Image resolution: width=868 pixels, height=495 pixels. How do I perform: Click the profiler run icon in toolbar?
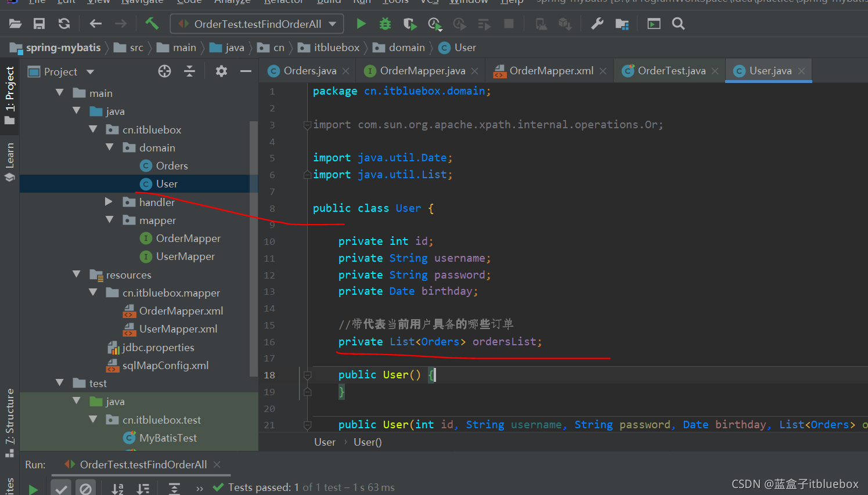tap(434, 24)
